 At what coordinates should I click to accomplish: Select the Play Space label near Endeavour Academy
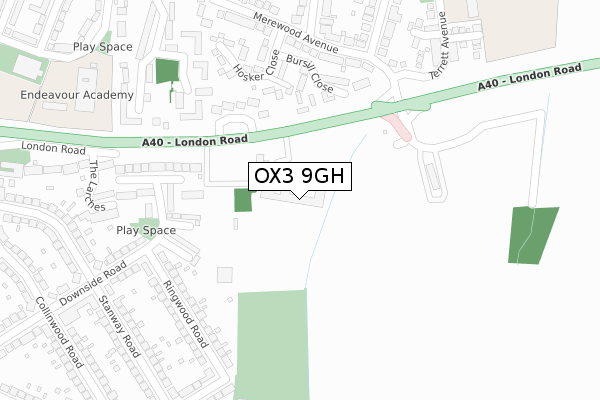pyautogui.click(x=103, y=47)
